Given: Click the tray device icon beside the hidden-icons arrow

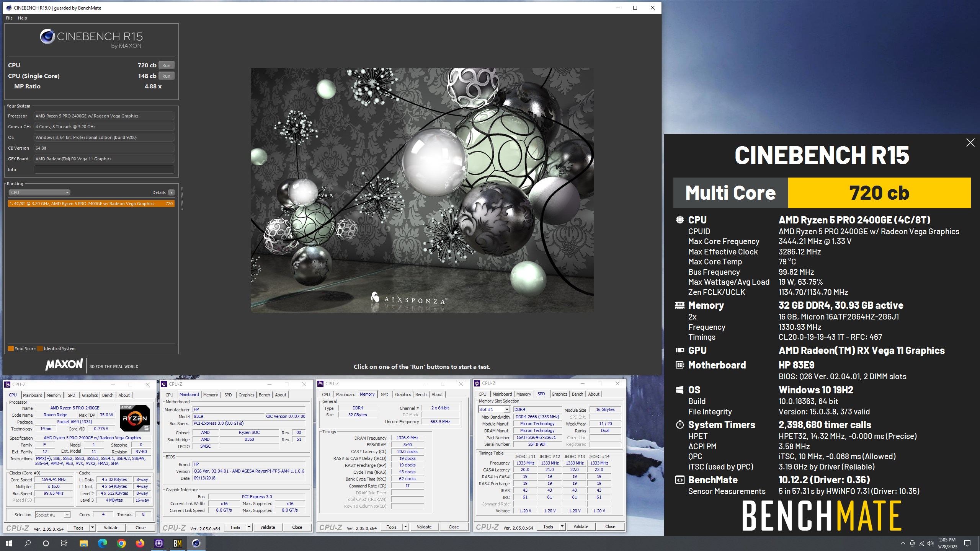Looking at the screenshot, I should pyautogui.click(x=912, y=543).
